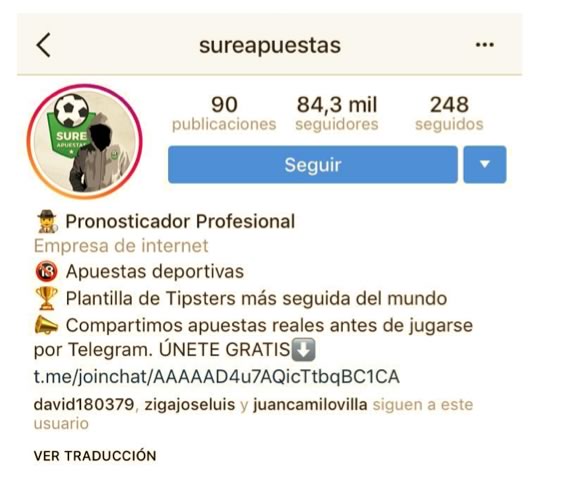Open juancamilovilla follower profile
This screenshot has width=561, height=489.
point(310,405)
